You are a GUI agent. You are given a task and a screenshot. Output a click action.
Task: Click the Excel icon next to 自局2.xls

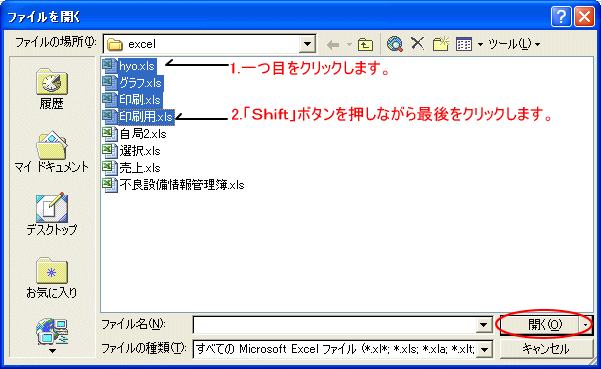110,134
